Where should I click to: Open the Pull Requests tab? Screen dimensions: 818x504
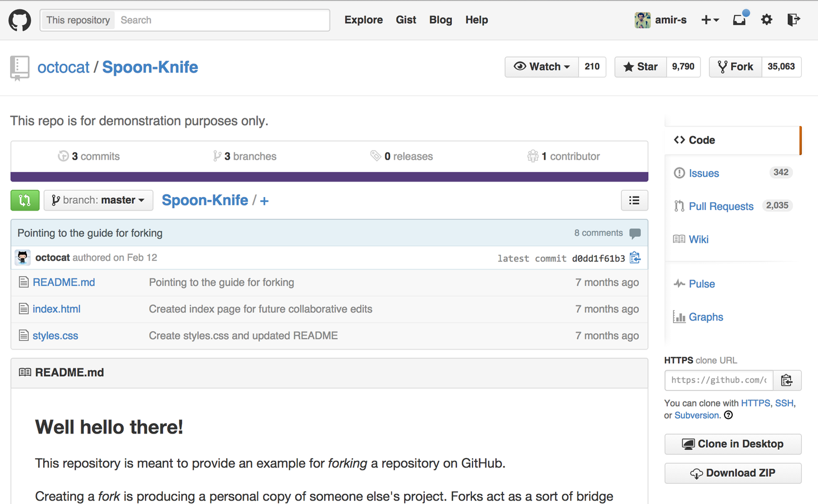[x=721, y=206]
